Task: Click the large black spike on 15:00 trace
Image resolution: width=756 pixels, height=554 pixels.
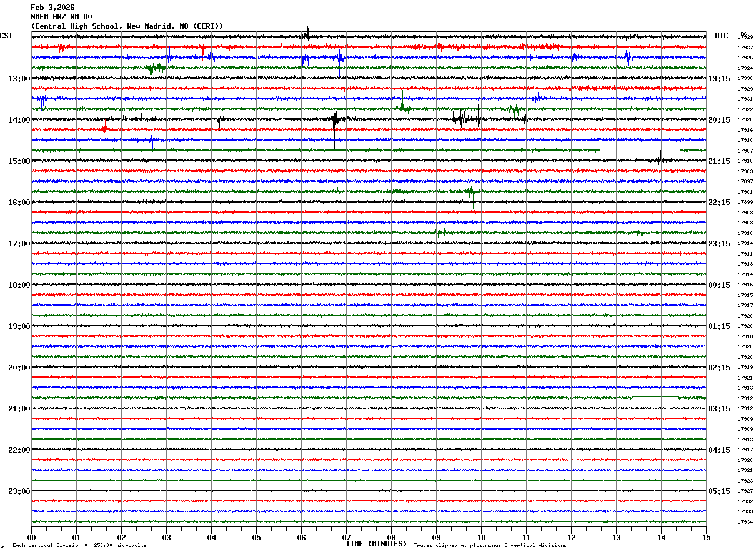Action: [x=660, y=154]
